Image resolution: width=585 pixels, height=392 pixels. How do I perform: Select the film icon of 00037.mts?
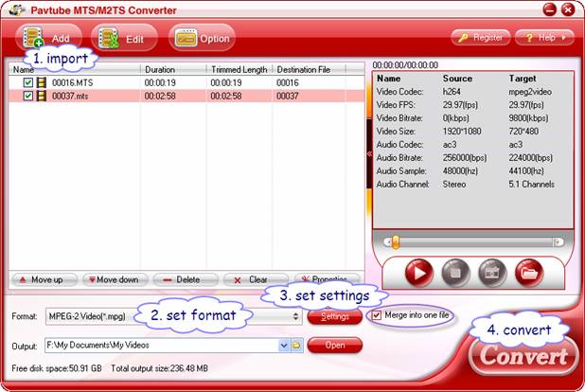click(x=42, y=96)
